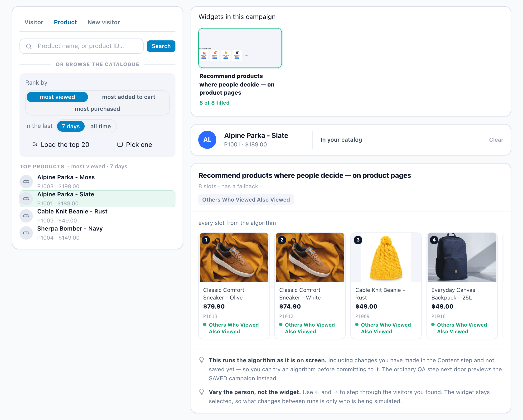The height and width of the screenshot is (420, 523).
Task: Click the dice icon beside Pick one
Action: [120, 144]
